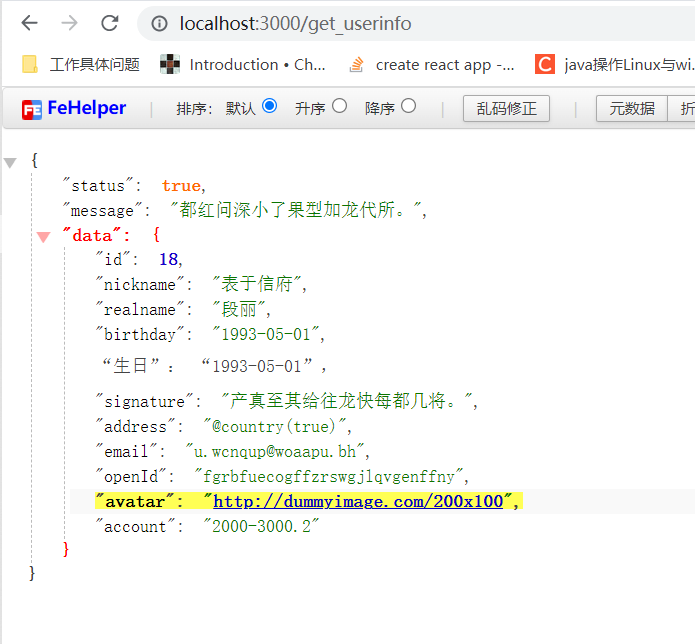Select the 默认 sort radio button
The height and width of the screenshot is (644, 695).
[x=269, y=106]
